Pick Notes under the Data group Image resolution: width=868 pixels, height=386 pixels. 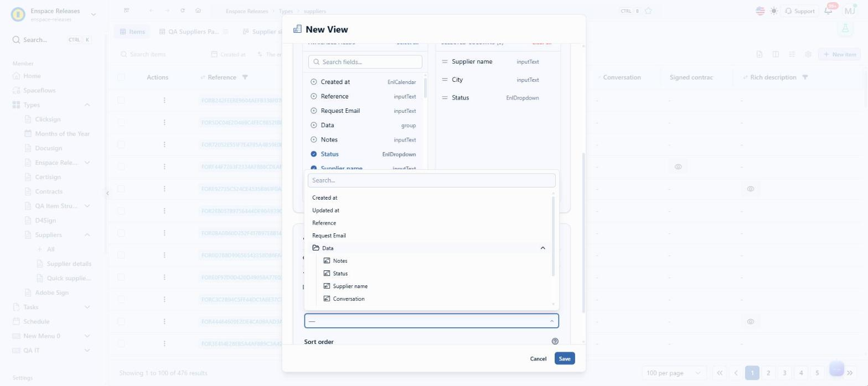tap(340, 261)
